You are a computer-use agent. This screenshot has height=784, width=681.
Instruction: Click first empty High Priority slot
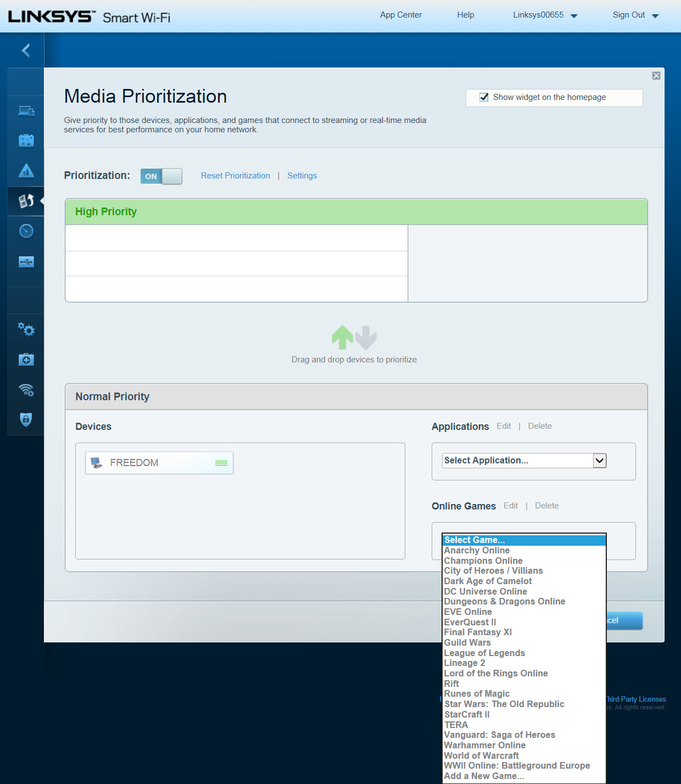[x=237, y=238]
